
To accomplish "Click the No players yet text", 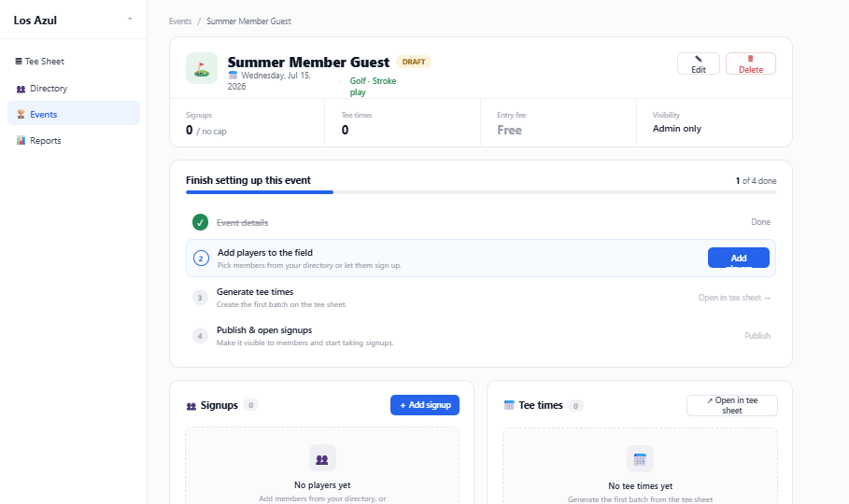I will [x=322, y=485].
